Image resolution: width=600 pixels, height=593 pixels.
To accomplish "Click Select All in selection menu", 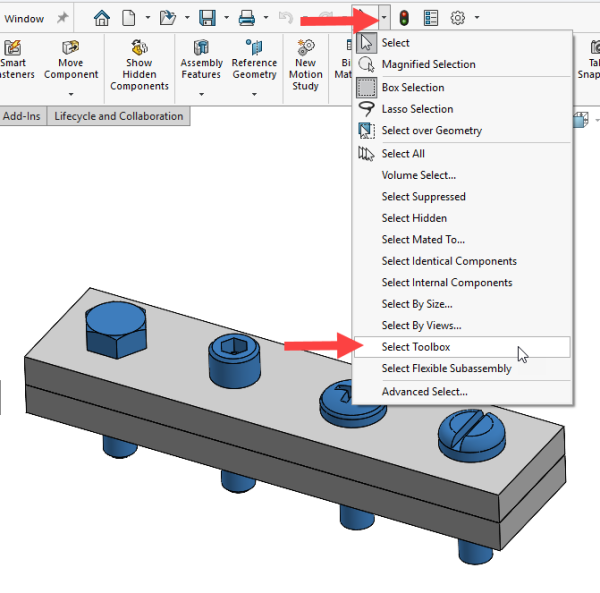I will pos(403,154).
